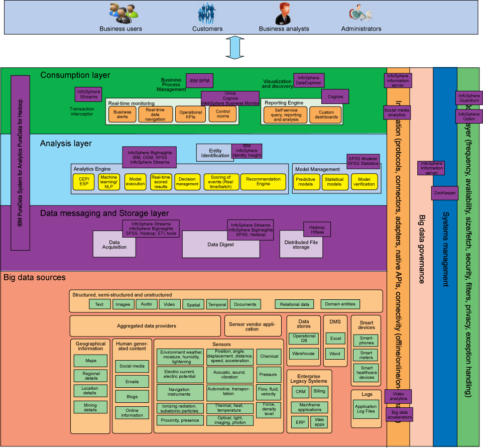
Task: Click the Smart healthcare devices box
Action: coord(366,373)
